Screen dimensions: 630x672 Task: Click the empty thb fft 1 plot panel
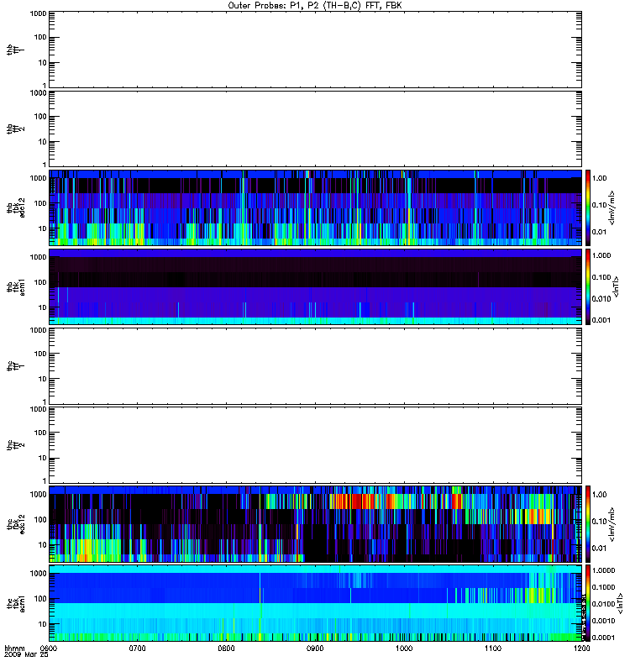(316, 50)
